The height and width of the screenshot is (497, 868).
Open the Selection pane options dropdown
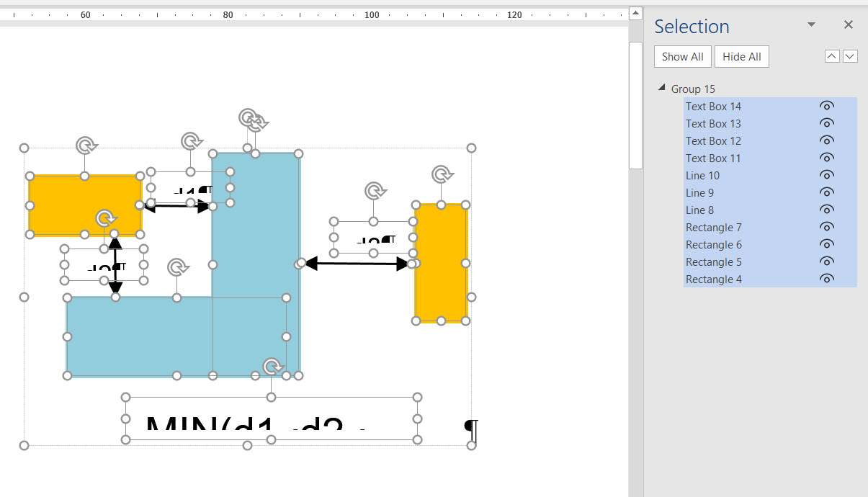pos(811,25)
